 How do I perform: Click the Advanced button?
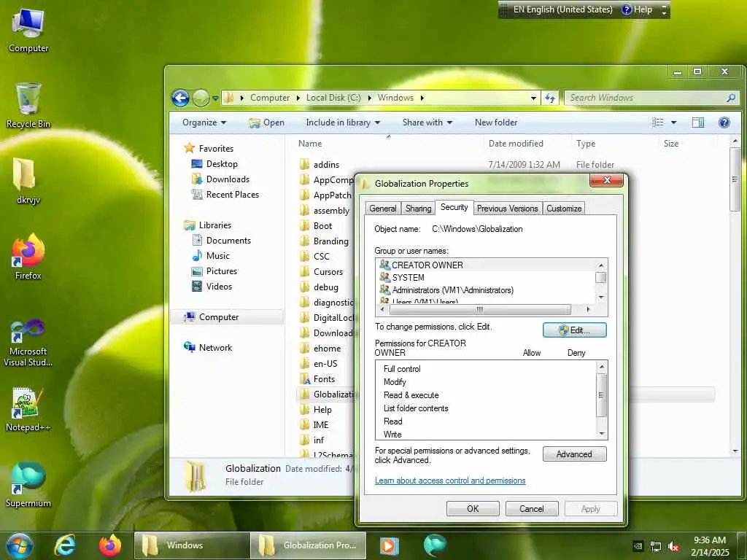[575, 454]
